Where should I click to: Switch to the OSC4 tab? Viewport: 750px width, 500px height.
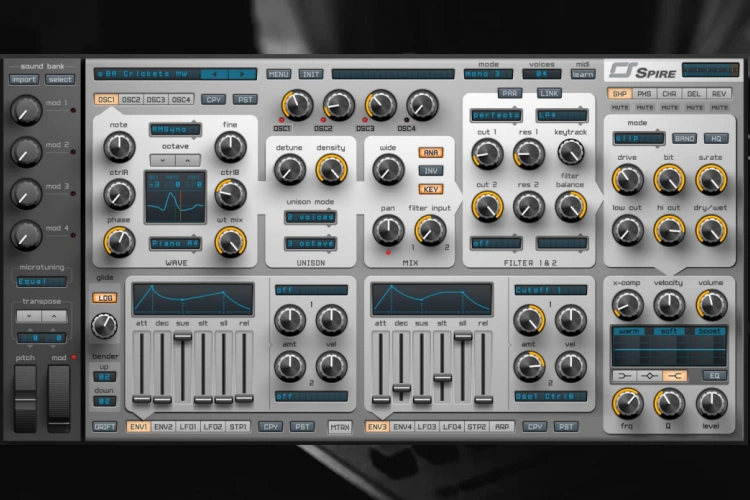[x=181, y=100]
